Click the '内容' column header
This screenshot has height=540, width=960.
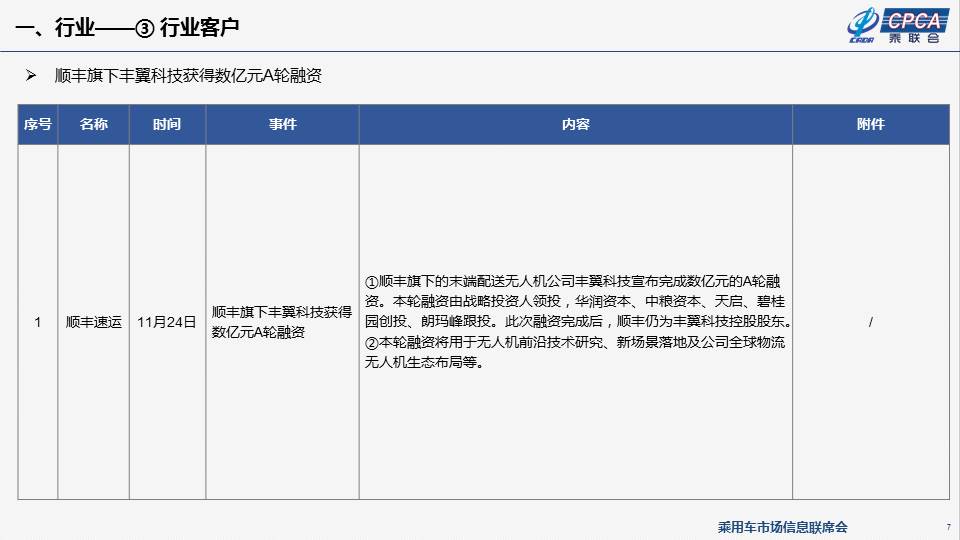(x=576, y=124)
